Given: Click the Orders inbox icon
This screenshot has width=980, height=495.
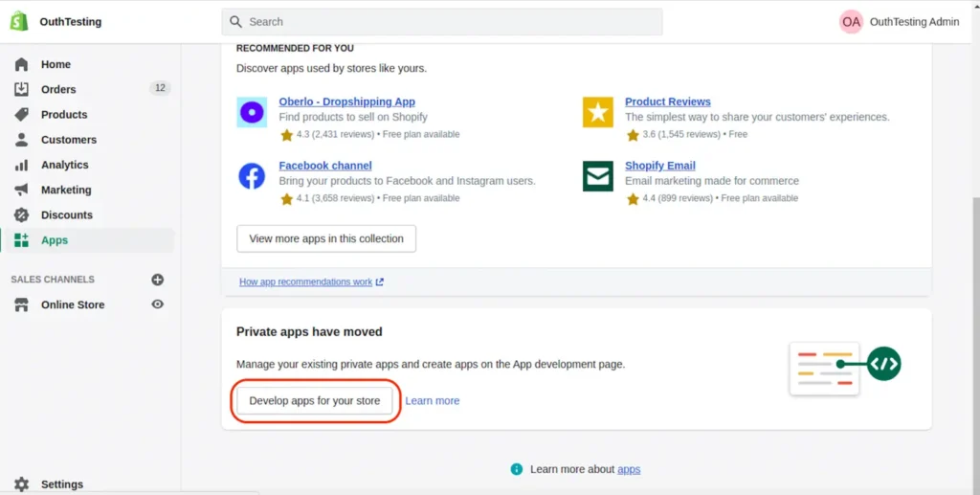Looking at the screenshot, I should pyautogui.click(x=21, y=89).
